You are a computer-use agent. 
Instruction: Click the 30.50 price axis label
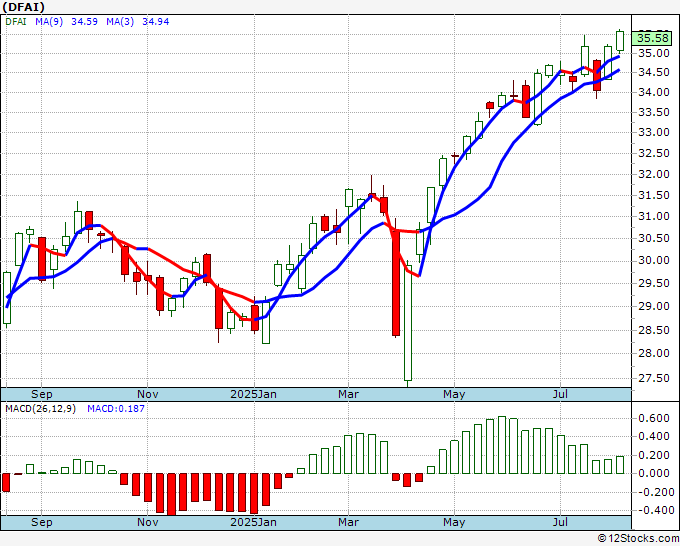click(x=654, y=239)
